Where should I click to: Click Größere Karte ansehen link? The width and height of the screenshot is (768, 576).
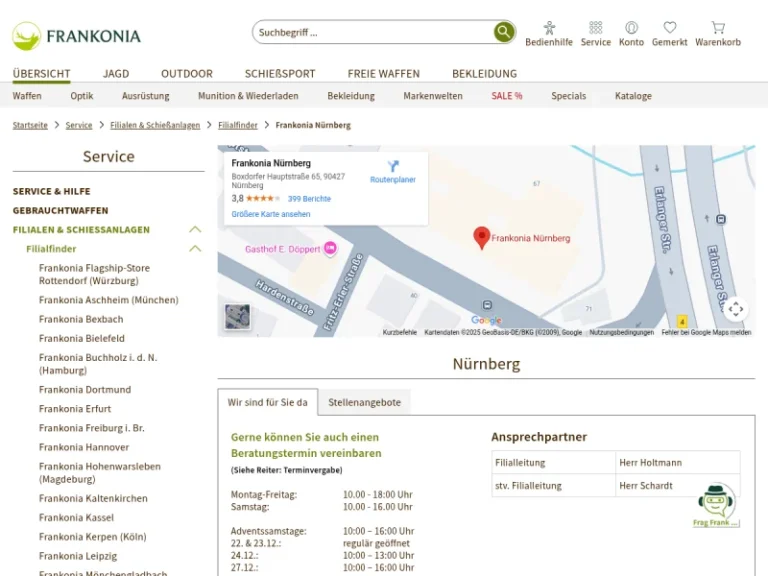tap(271, 214)
